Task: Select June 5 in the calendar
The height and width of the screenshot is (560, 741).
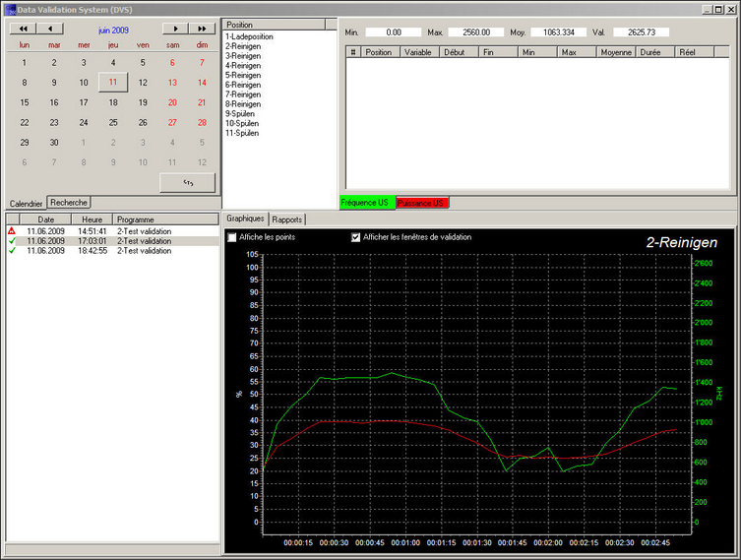Action: pos(143,62)
